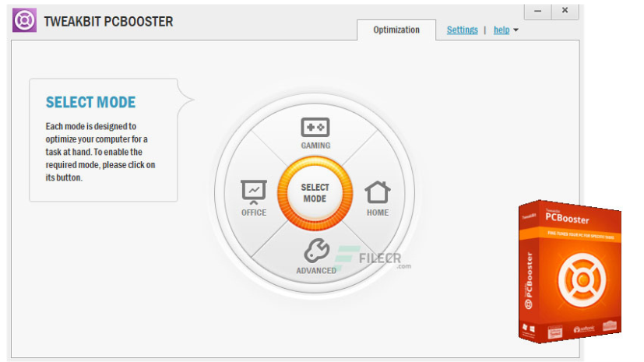Click the mode description paragraph text
Viewport: 644px width, 362px height.
(x=100, y=151)
